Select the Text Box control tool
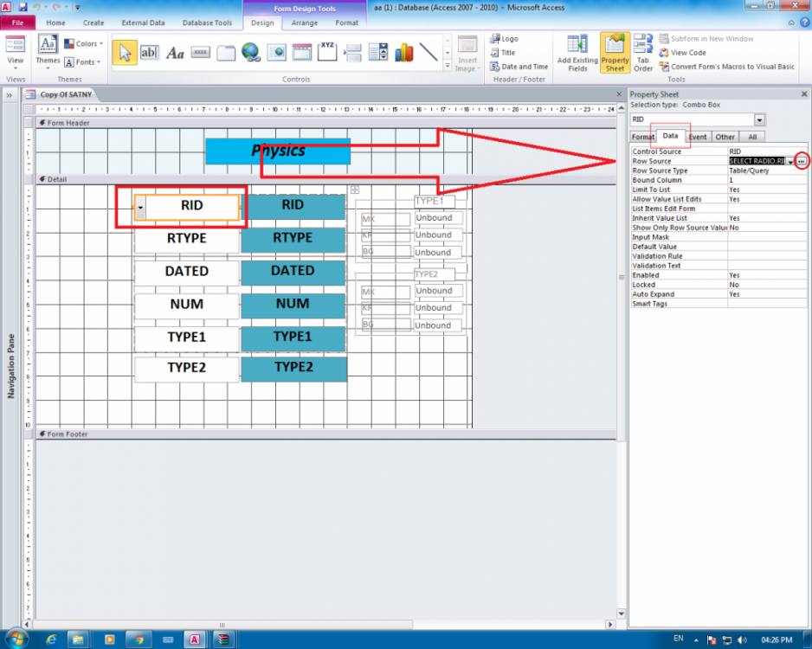The height and width of the screenshot is (649, 812). pos(149,53)
